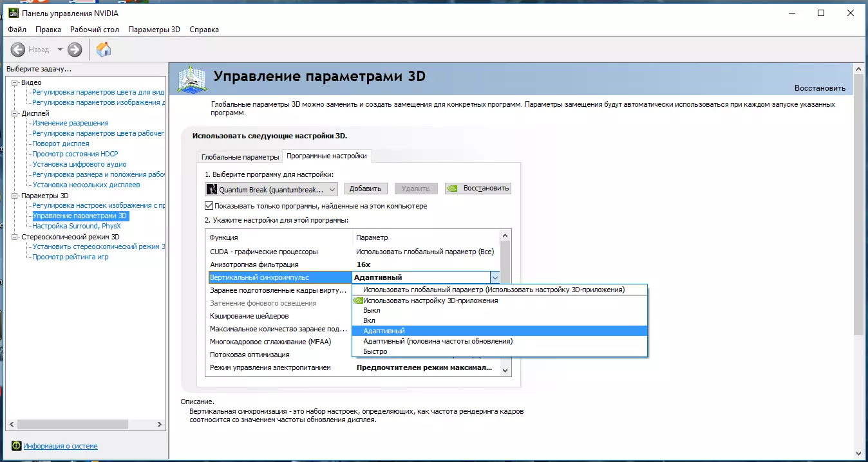Click the Восстановить link in the header

[820, 88]
